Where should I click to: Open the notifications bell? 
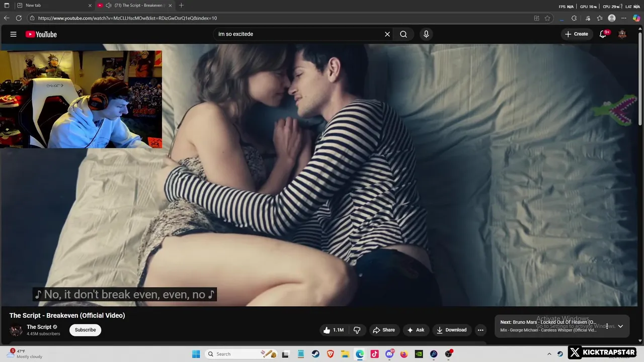click(x=603, y=34)
